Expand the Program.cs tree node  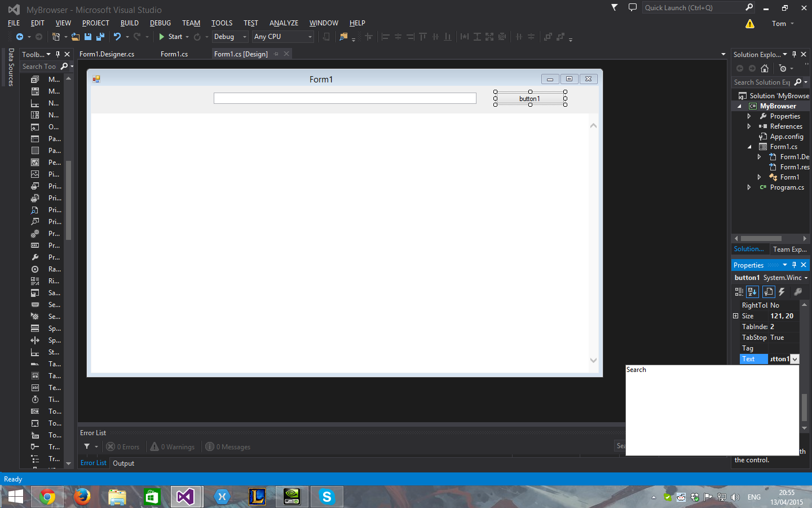749,187
